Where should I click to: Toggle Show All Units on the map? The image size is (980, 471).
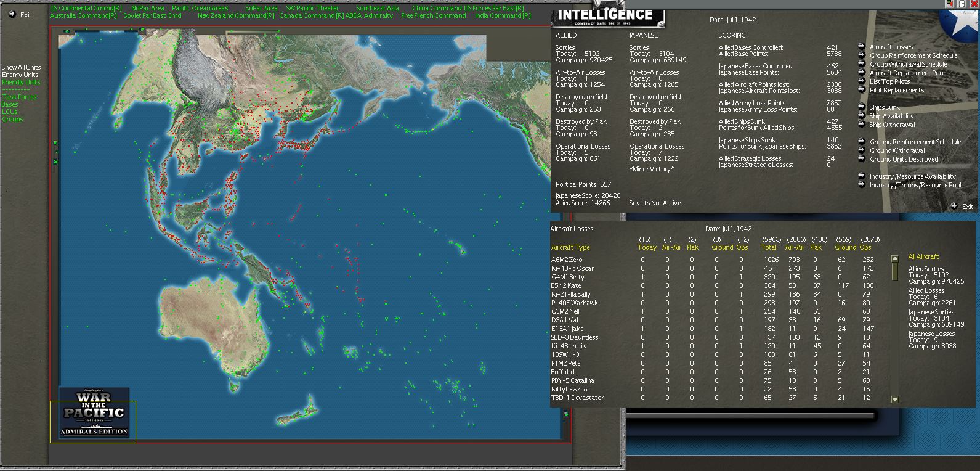(x=22, y=67)
